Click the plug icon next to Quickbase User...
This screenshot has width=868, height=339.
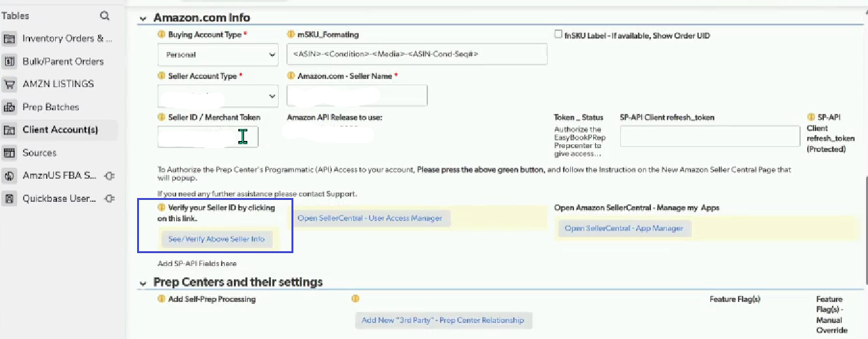109,199
